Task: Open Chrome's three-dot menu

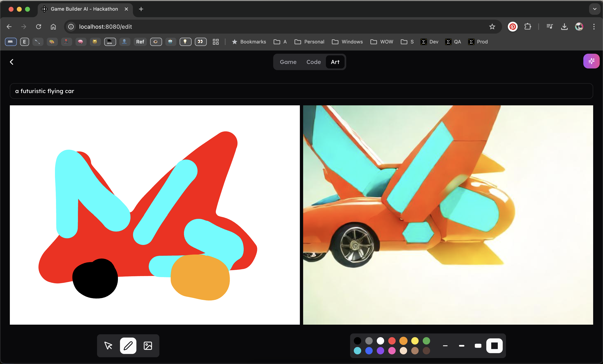Action: 594,27
